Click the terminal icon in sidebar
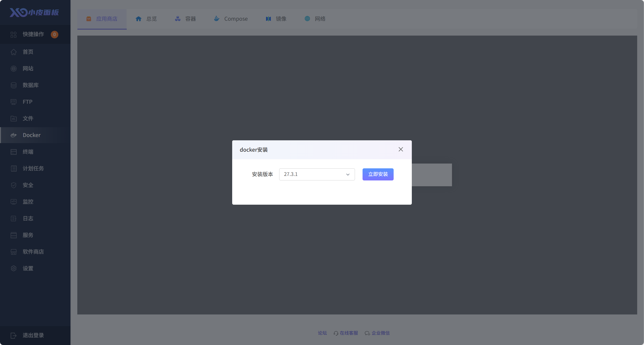Screen dimensions: 644x345 [14, 152]
